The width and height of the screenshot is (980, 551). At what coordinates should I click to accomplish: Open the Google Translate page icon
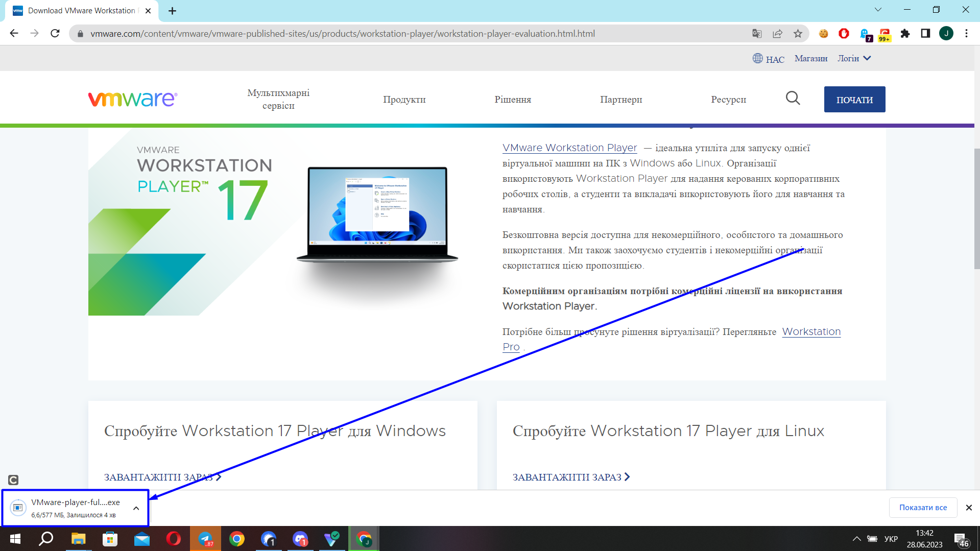pos(757,34)
